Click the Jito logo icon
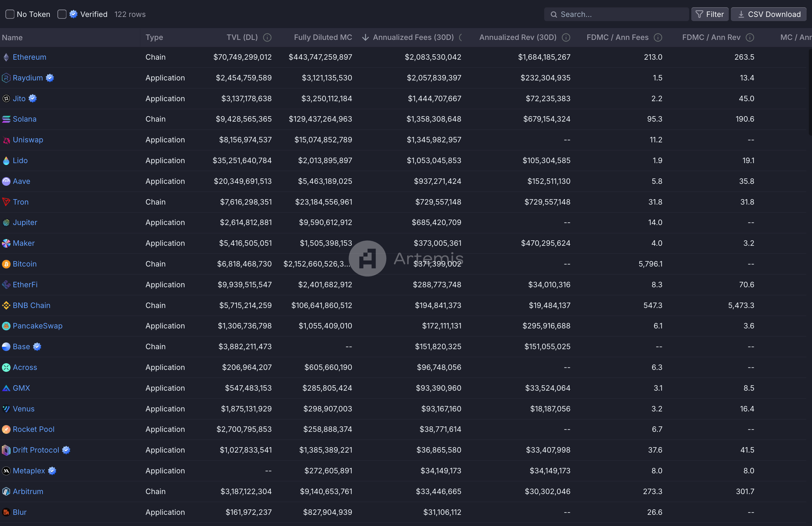The width and height of the screenshot is (812, 526). (6, 99)
